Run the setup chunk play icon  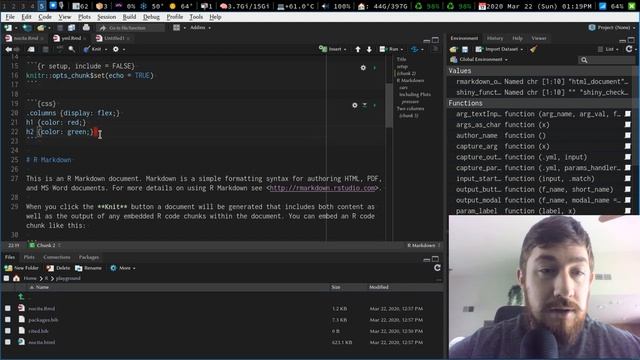(374, 68)
